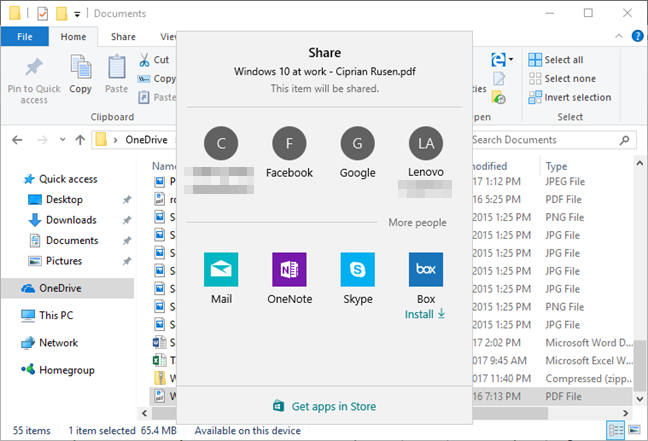
Task: Click the horizontal scrollbar right arrow
Action: [x=626, y=413]
